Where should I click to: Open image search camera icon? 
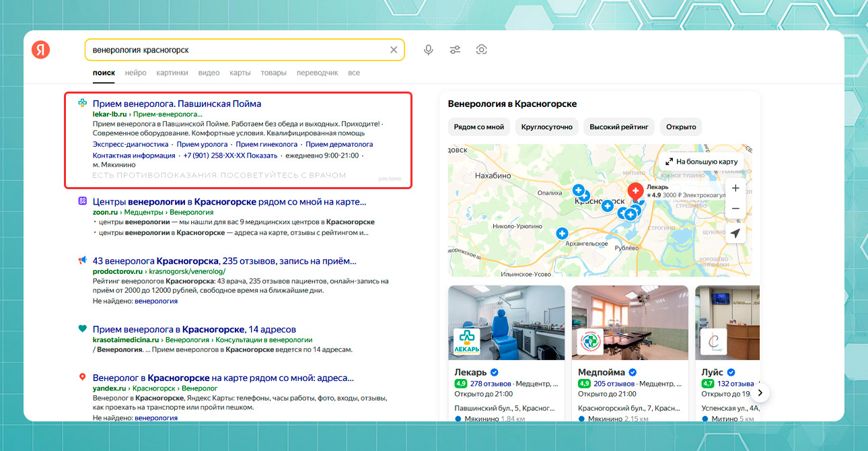481,50
